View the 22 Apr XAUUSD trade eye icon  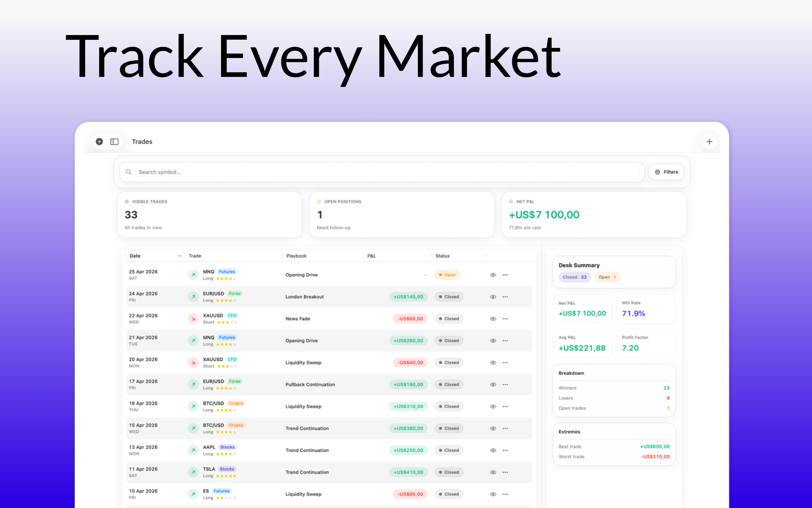coord(493,319)
